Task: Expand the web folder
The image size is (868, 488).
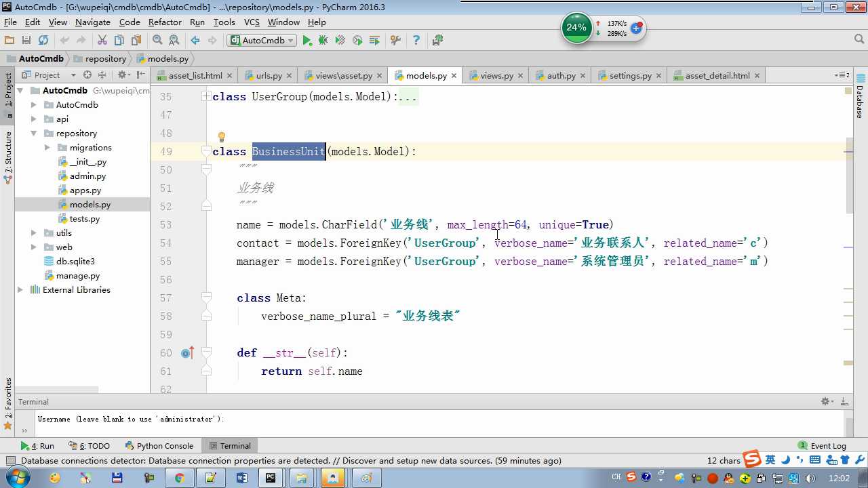Action: (34, 247)
